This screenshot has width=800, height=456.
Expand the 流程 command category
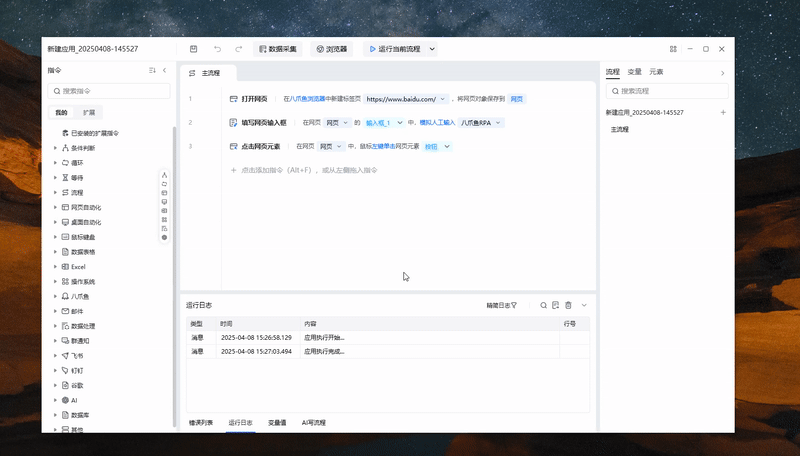pyautogui.click(x=55, y=192)
